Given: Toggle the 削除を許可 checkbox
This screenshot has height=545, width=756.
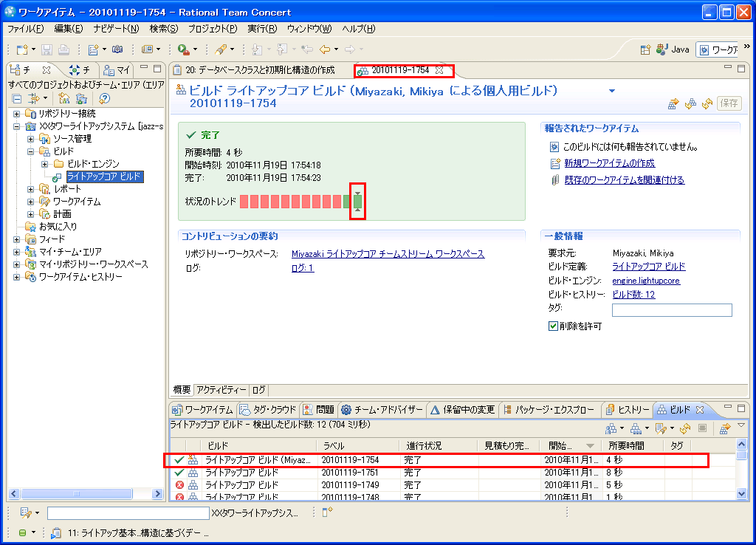Looking at the screenshot, I should [553, 326].
